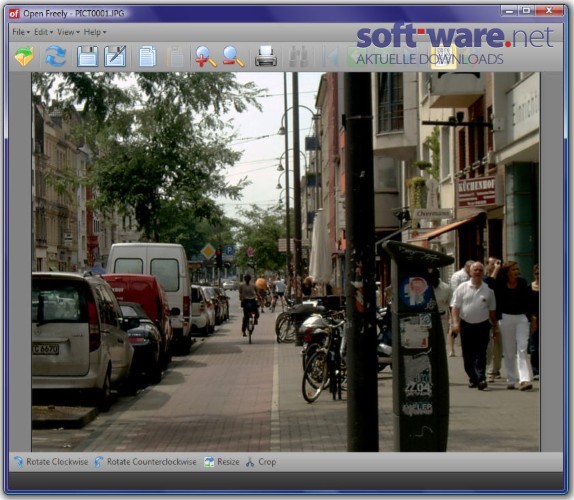Click the Print printer icon
Viewport: 574px width, 500px height.
(266, 56)
